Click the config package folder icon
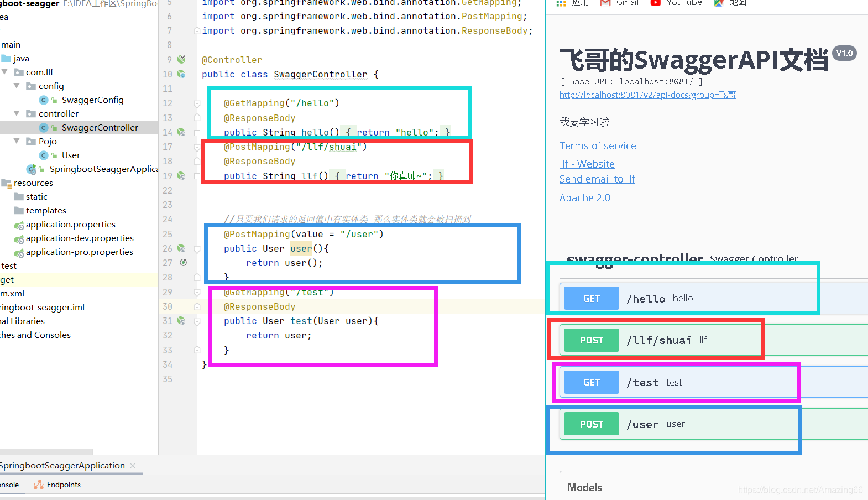Screen dimensions: 868x500 tap(31, 86)
